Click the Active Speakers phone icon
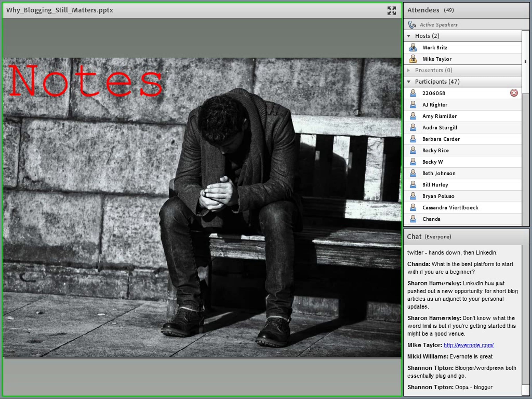This screenshot has width=532, height=399. pos(412,25)
